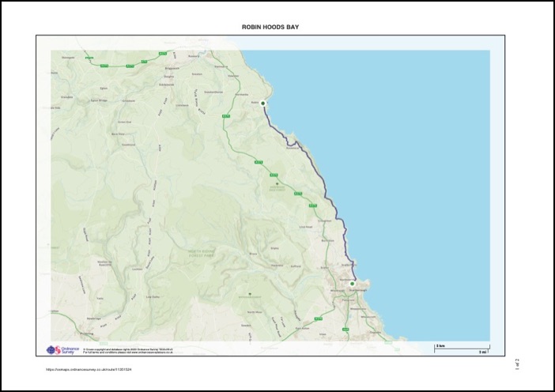The image size is (555, 392).
Task: Click the Burniston village label
Action: (x=327, y=240)
